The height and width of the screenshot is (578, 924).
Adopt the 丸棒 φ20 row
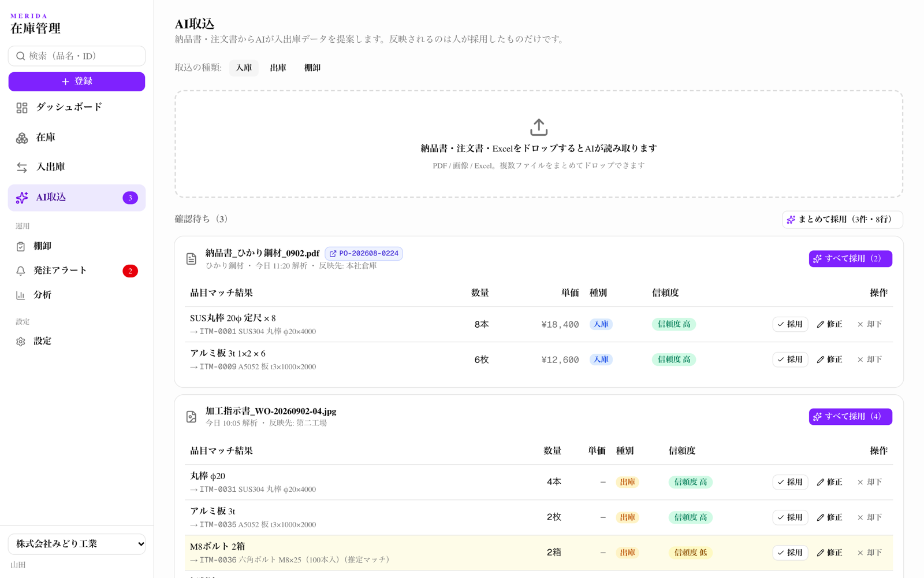pyautogui.click(x=790, y=482)
